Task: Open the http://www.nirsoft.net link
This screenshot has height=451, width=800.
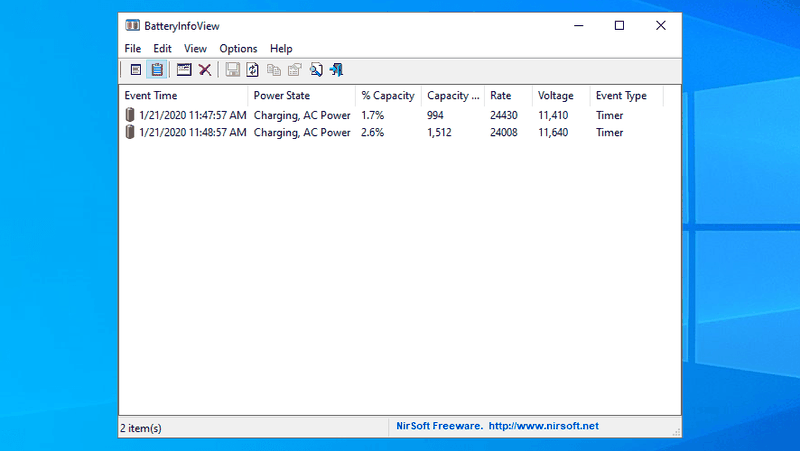Action: tap(543, 426)
